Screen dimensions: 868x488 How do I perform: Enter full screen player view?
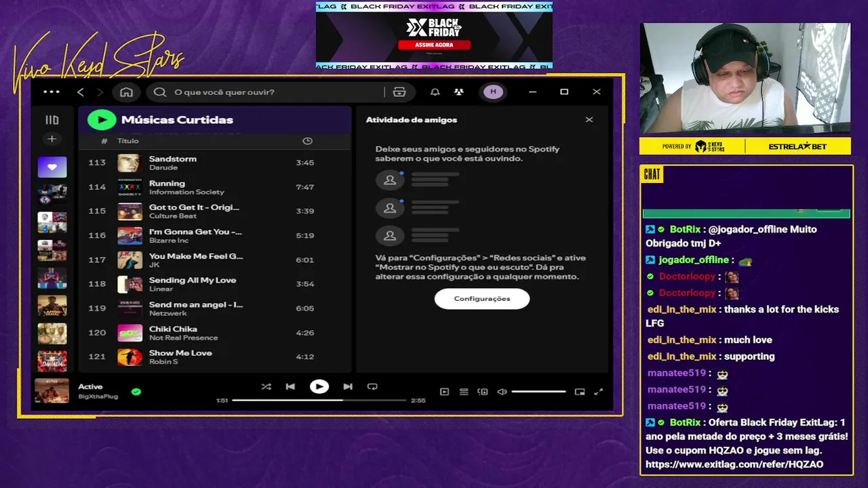click(x=599, y=392)
